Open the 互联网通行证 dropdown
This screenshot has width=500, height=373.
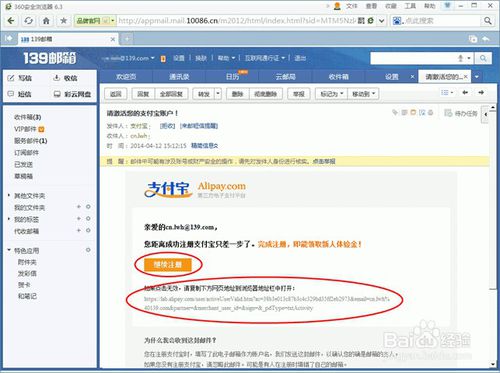coord(265,58)
